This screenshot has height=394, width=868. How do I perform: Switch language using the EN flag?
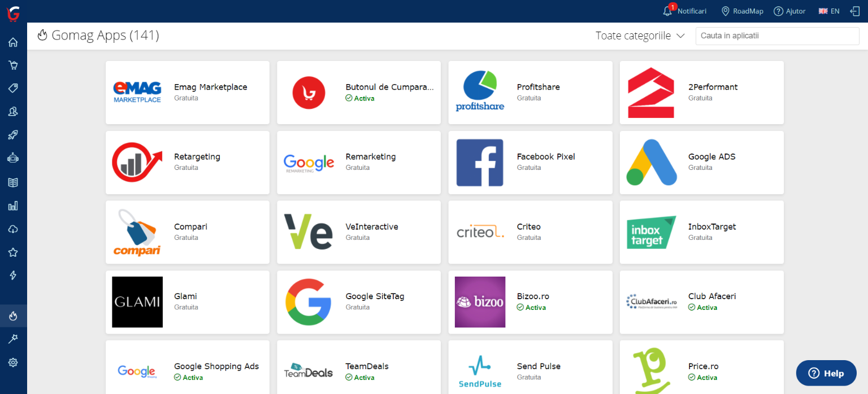[829, 11]
